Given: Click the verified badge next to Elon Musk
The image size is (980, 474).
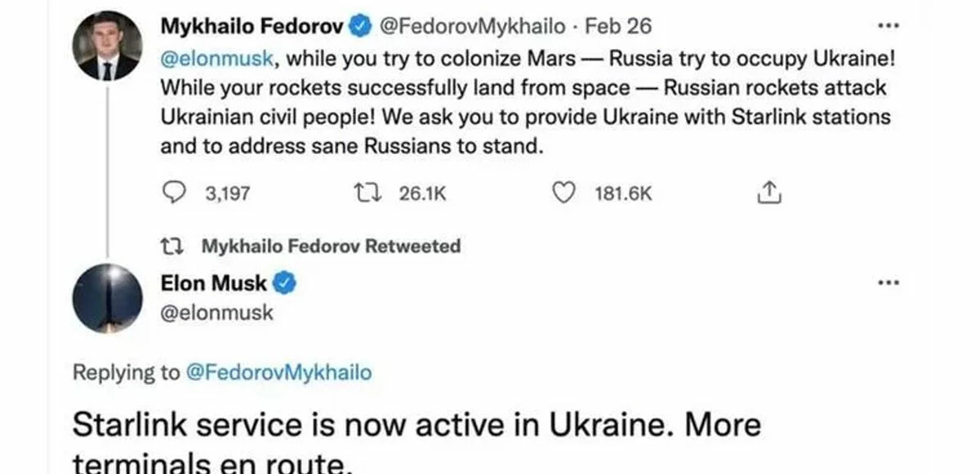Looking at the screenshot, I should 283,284.
